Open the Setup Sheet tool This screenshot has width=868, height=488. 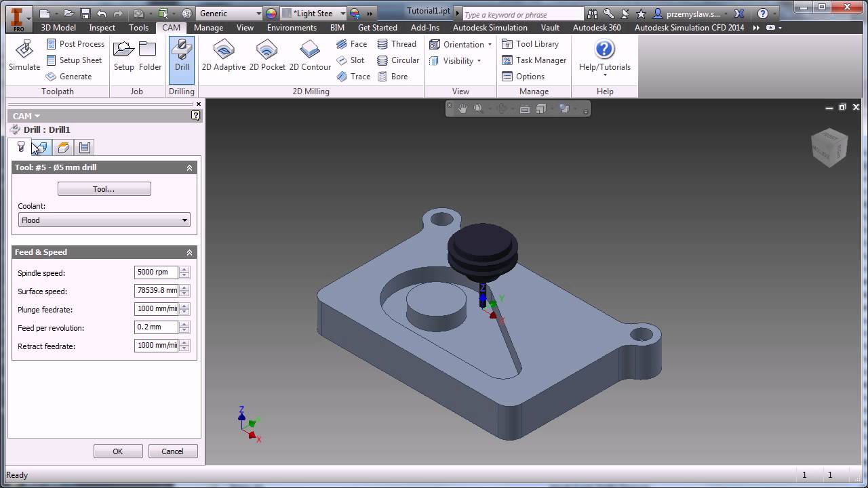pos(74,60)
